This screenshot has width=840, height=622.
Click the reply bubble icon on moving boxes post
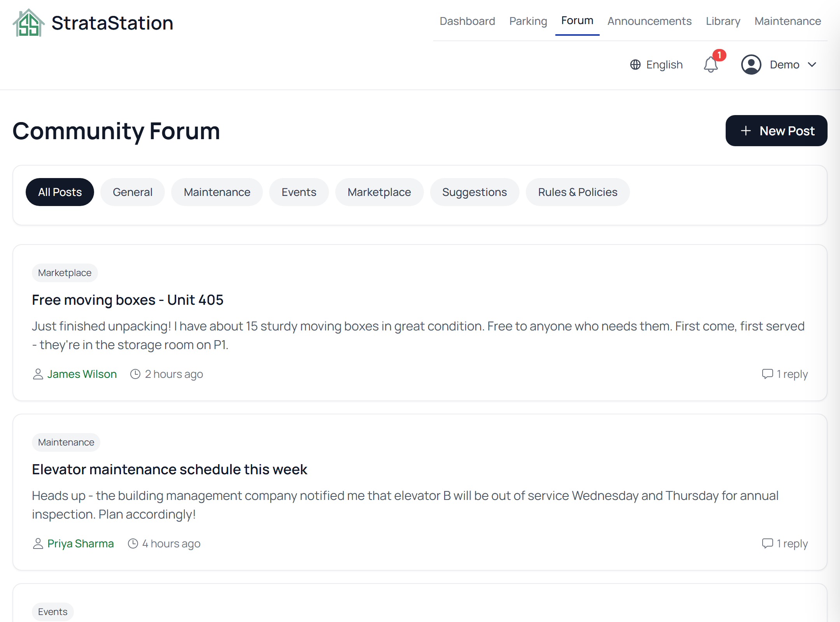click(767, 374)
